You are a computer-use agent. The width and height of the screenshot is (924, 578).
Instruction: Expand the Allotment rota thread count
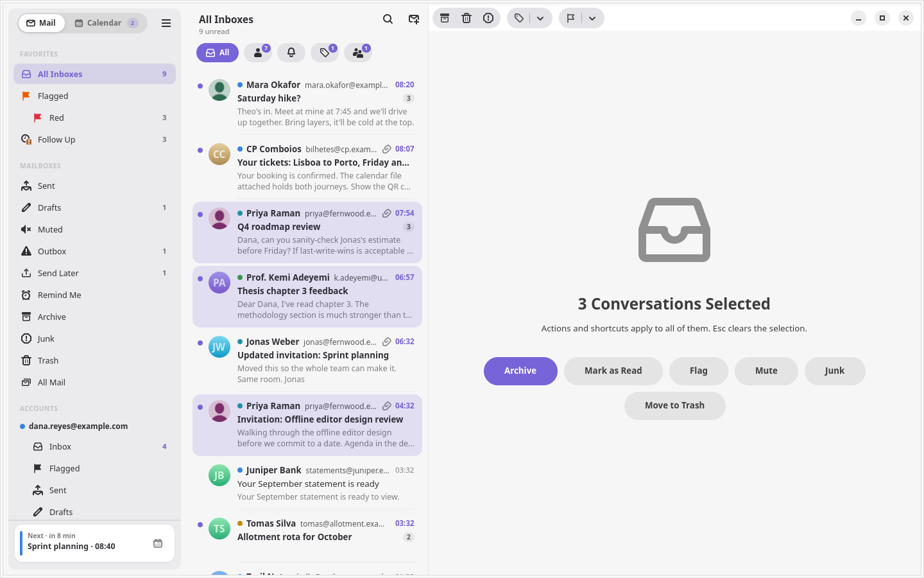409,537
